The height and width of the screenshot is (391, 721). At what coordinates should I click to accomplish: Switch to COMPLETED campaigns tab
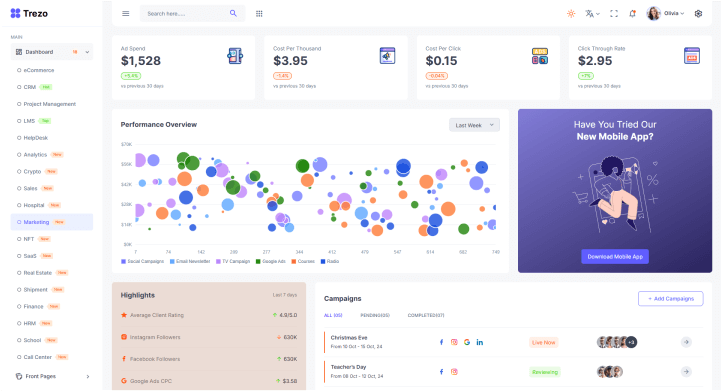click(426, 315)
